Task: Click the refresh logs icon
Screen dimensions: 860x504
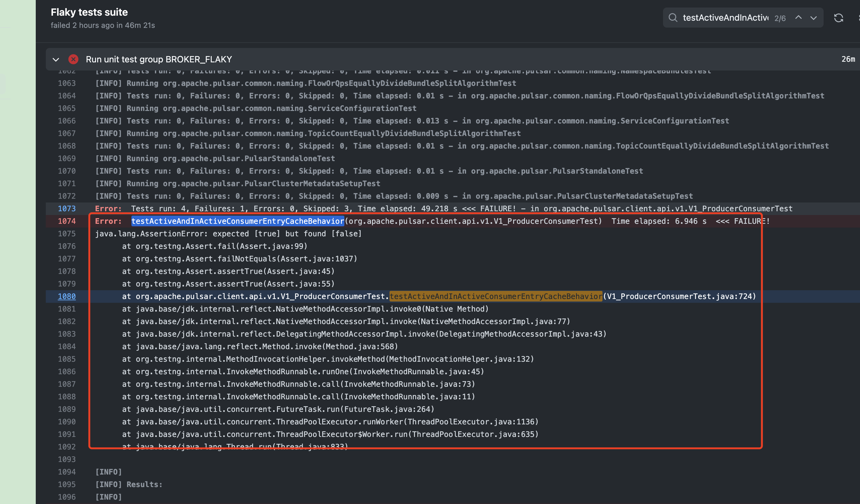Action: (x=838, y=18)
